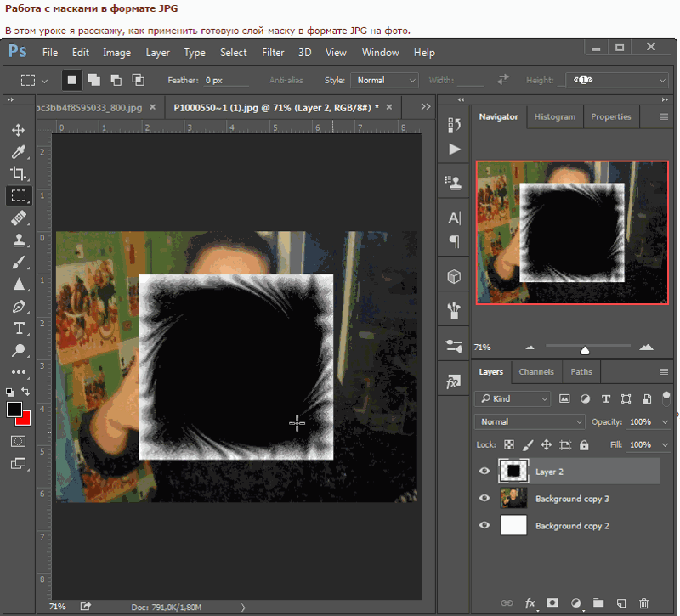Toggle layer filtering on or off

(666, 398)
